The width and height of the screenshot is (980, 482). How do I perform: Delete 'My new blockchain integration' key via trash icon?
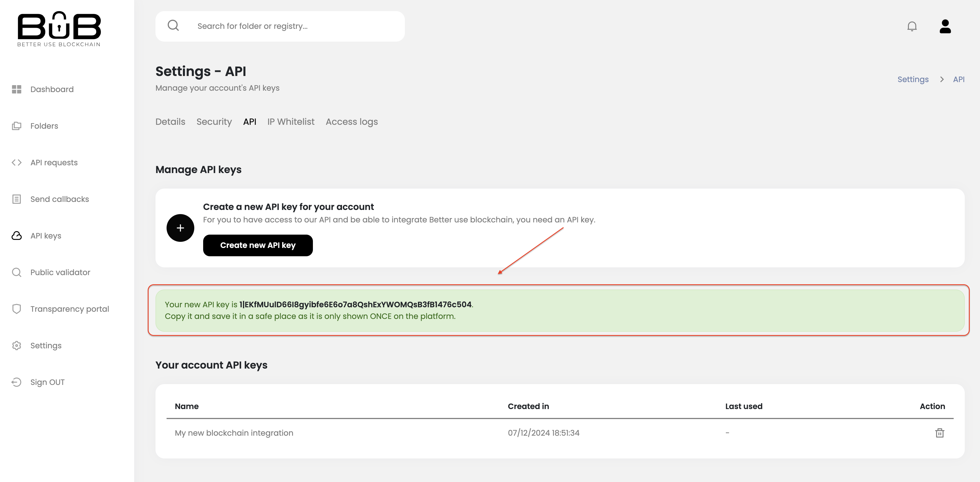939,433
